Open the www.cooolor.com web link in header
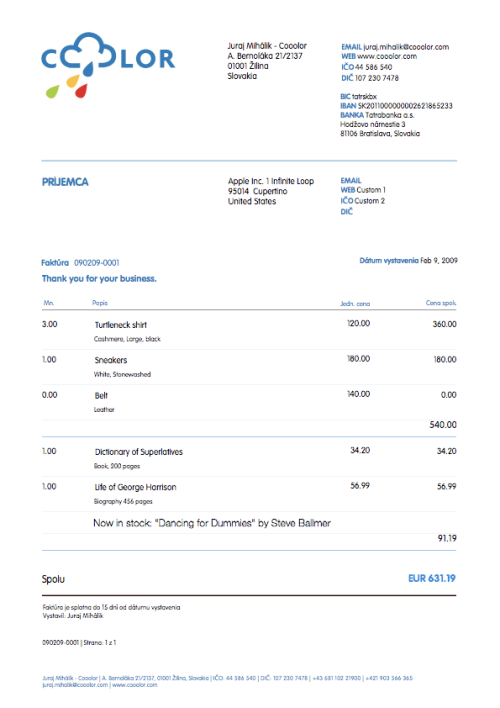The height and width of the screenshot is (708, 500). [387, 56]
